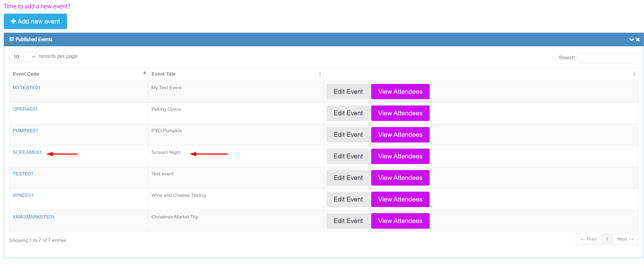Click the Search input field
The image size is (644, 268).
(x=607, y=58)
